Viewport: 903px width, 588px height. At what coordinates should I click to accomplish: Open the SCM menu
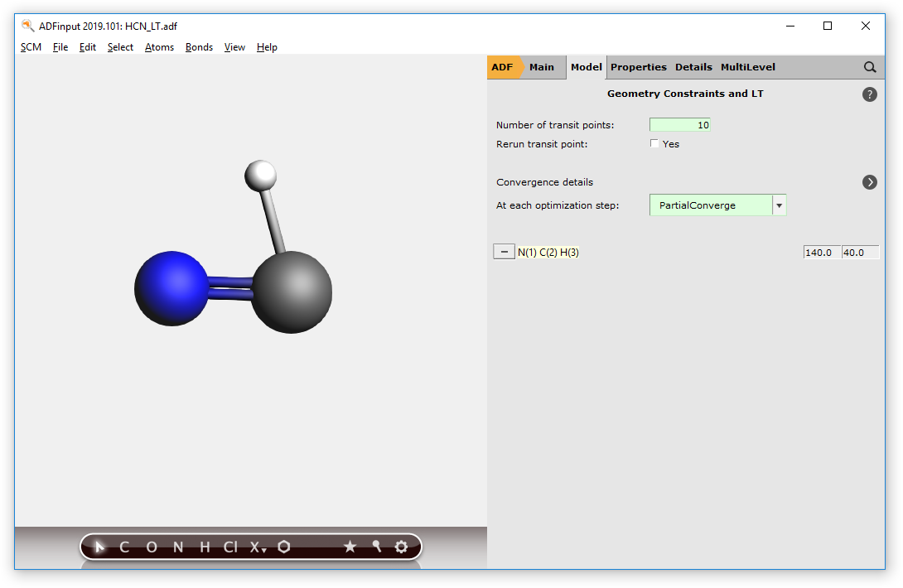(x=31, y=47)
